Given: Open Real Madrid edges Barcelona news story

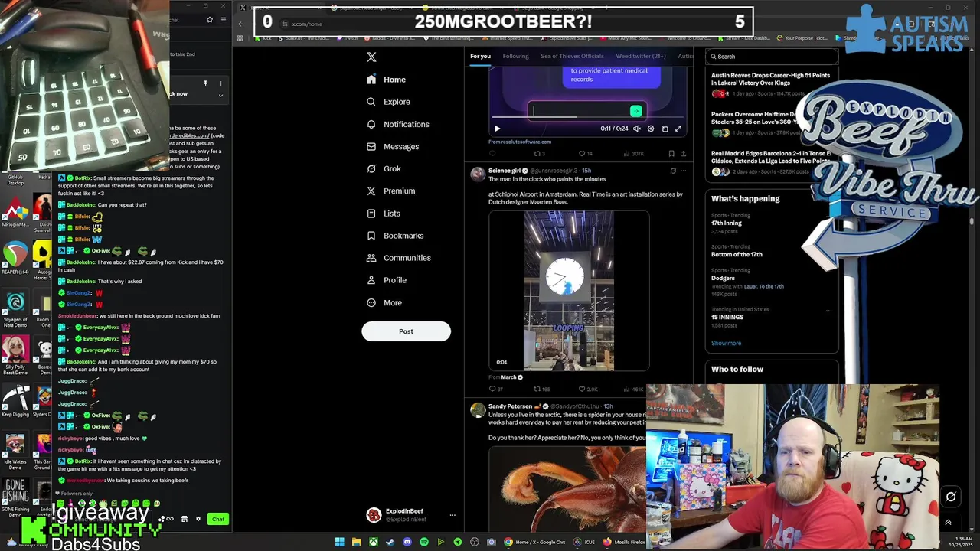Looking at the screenshot, I should [x=770, y=162].
